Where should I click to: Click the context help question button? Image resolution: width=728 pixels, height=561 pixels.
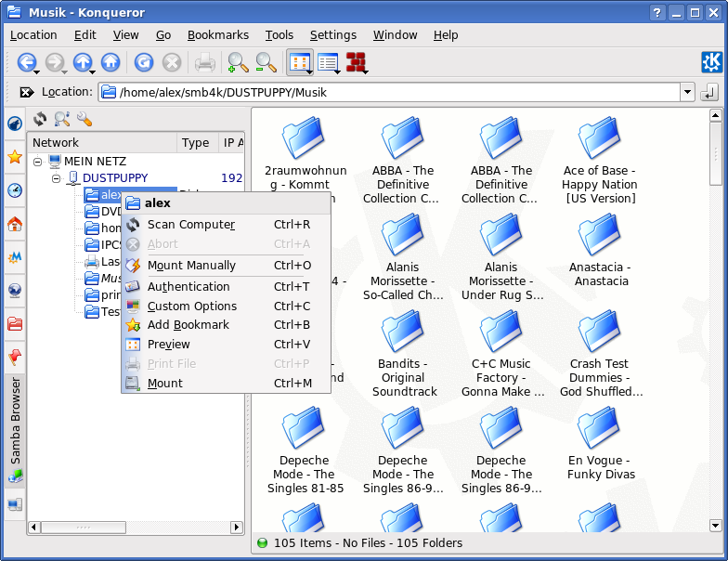[657, 13]
